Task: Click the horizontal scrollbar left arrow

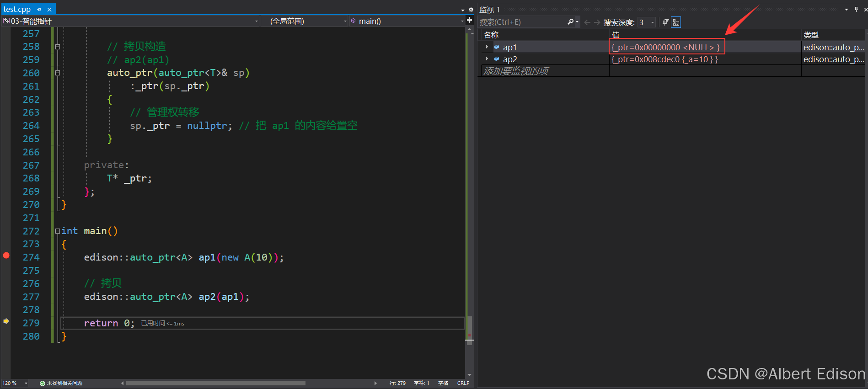Action: (123, 383)
